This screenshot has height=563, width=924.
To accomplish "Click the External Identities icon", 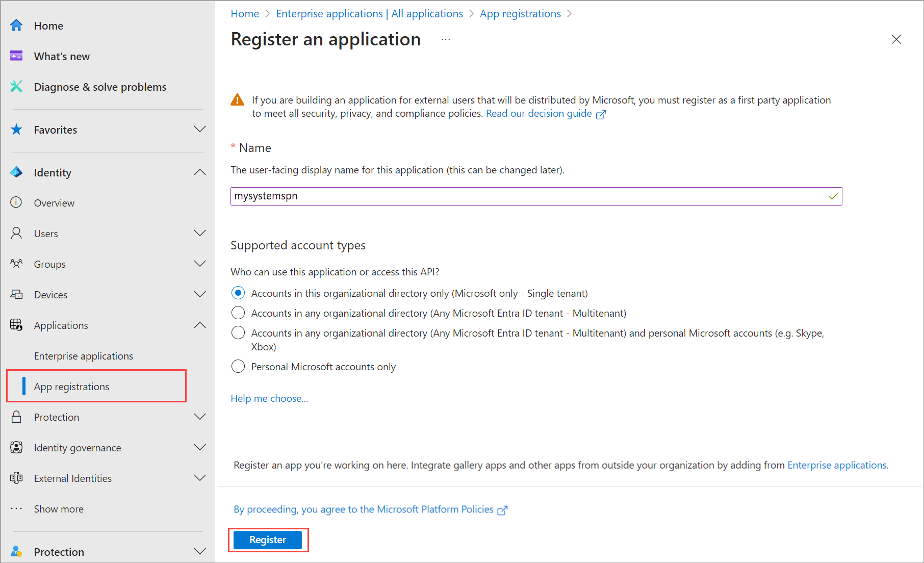I will (16, 478).
